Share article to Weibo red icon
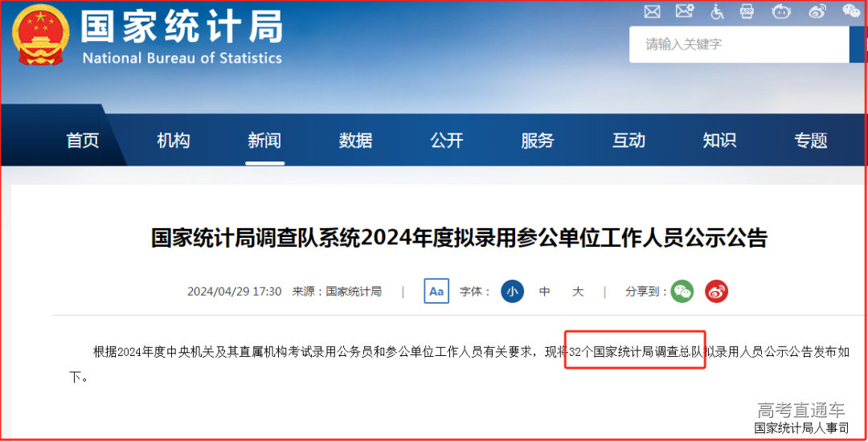The image size is (868, 442). click(x=716, y=292)
